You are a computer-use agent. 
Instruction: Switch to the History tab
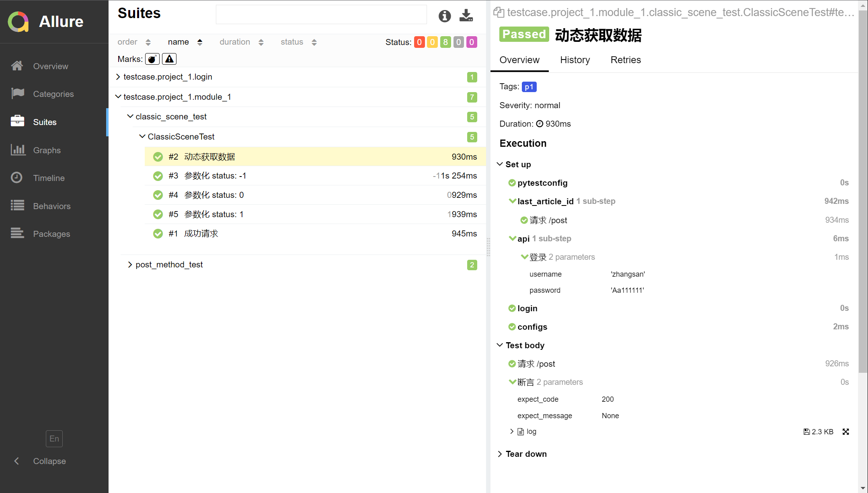click(x=575, y=60)
